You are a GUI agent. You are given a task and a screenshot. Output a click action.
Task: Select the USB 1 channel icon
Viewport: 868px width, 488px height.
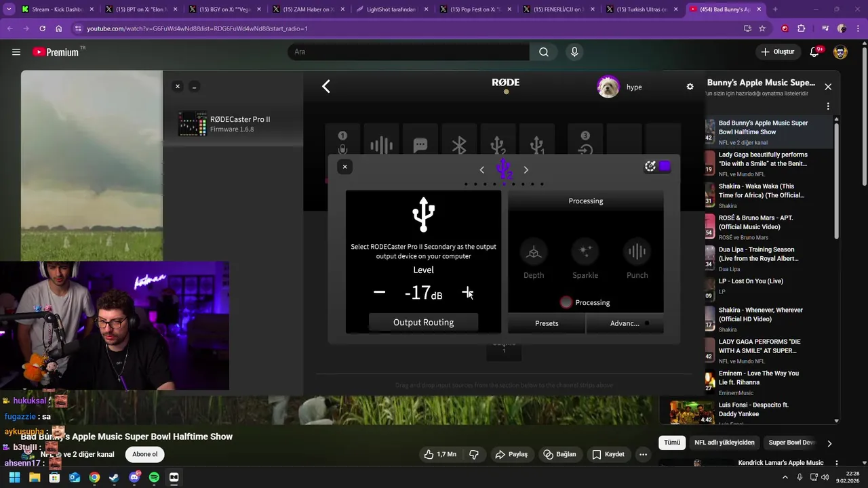[x=537, y=144]
